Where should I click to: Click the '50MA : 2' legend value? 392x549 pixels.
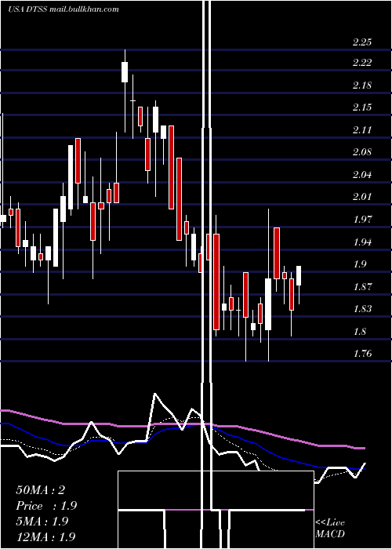[x=40, y=490]
